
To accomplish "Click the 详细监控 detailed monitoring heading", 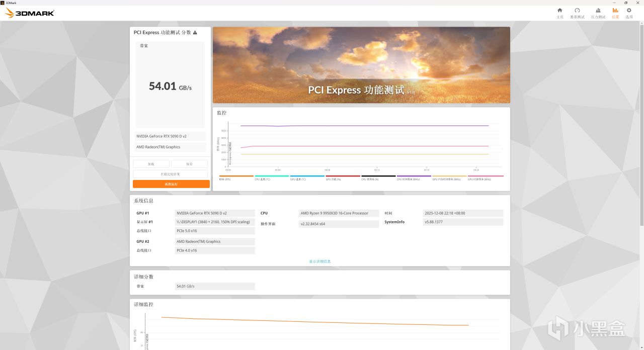I will click(144, 304).
